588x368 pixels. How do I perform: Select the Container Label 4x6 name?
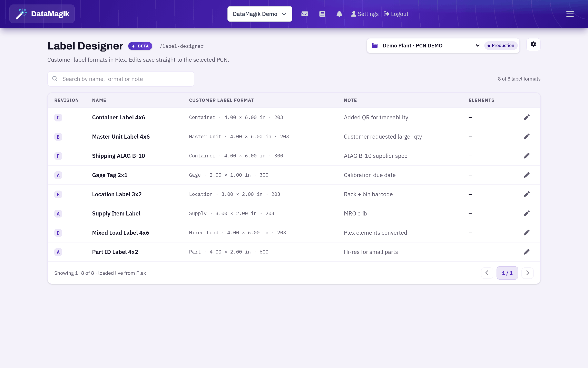pyautogui.click(x=119, y=117)
